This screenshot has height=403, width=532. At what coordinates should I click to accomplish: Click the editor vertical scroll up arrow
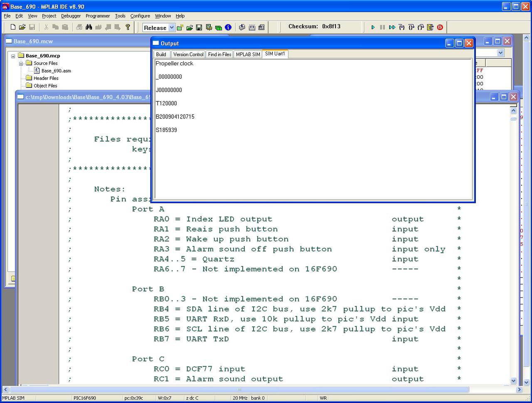pos(513,110)
